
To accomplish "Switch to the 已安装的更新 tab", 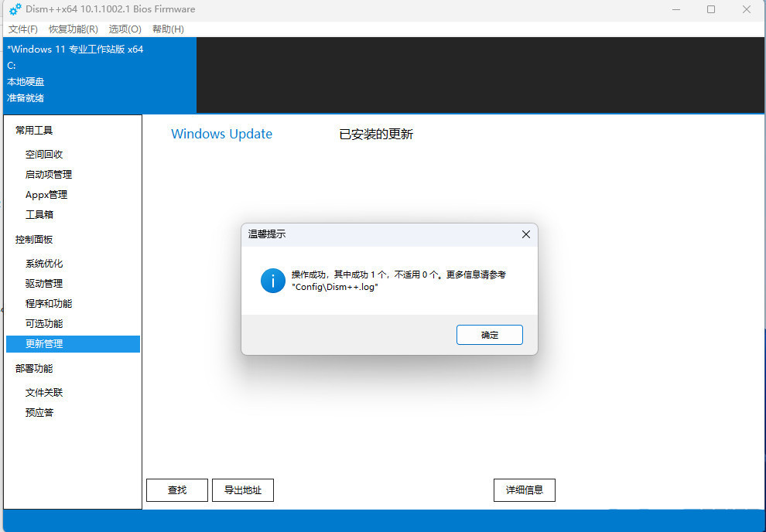I will tap(374, 134).
